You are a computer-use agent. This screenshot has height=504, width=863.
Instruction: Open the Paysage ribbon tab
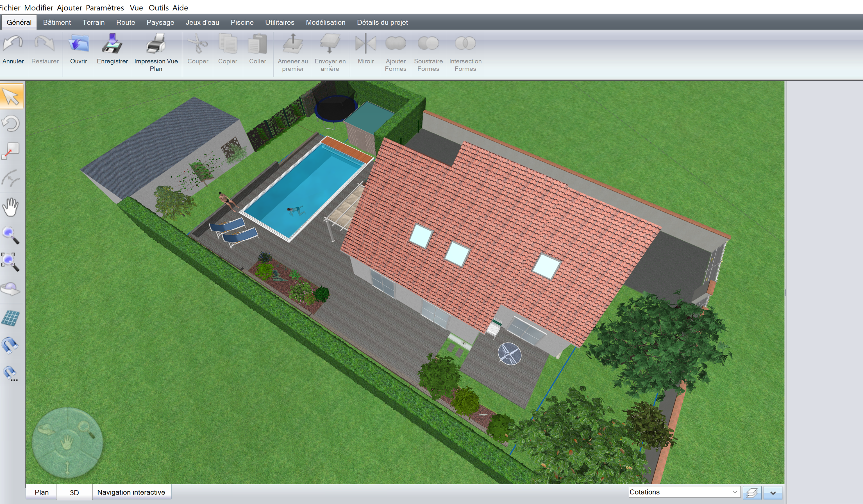(160, 22)
